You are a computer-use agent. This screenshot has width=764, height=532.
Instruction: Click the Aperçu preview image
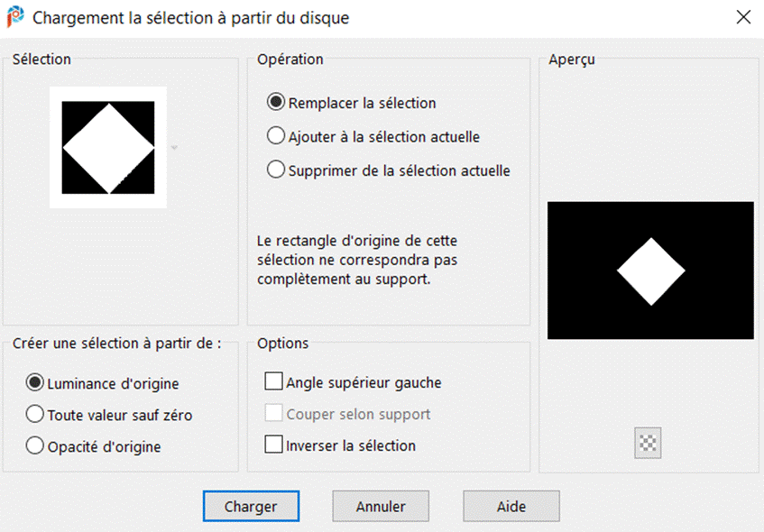650,271
